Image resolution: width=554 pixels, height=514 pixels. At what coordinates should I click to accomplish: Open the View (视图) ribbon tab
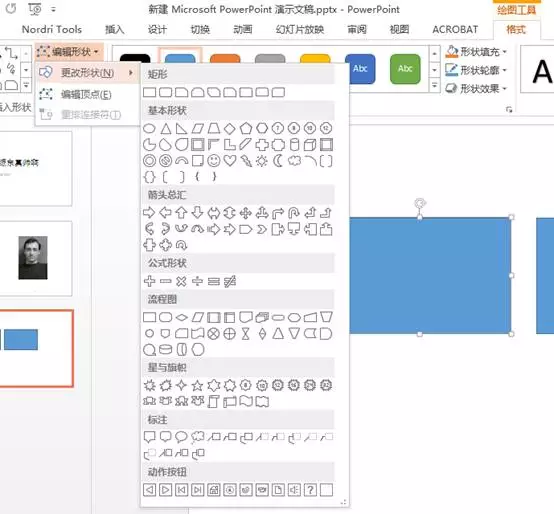(x=399, y=29)
